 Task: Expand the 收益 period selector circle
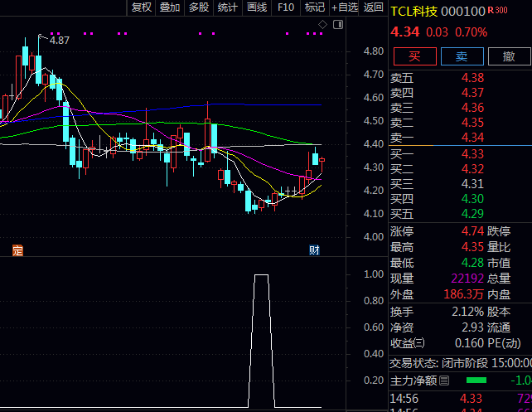(x=418, y=342)
